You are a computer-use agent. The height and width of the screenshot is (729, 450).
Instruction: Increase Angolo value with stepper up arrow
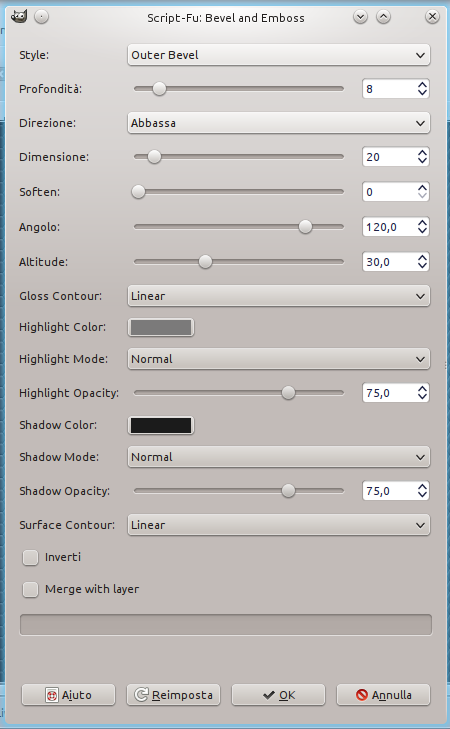(422, 223)
